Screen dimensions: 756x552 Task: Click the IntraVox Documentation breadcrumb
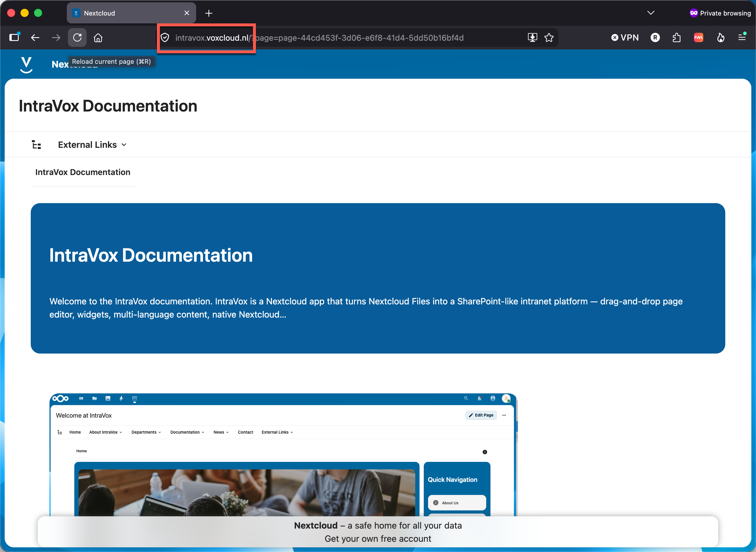click(x=83, y=172)
